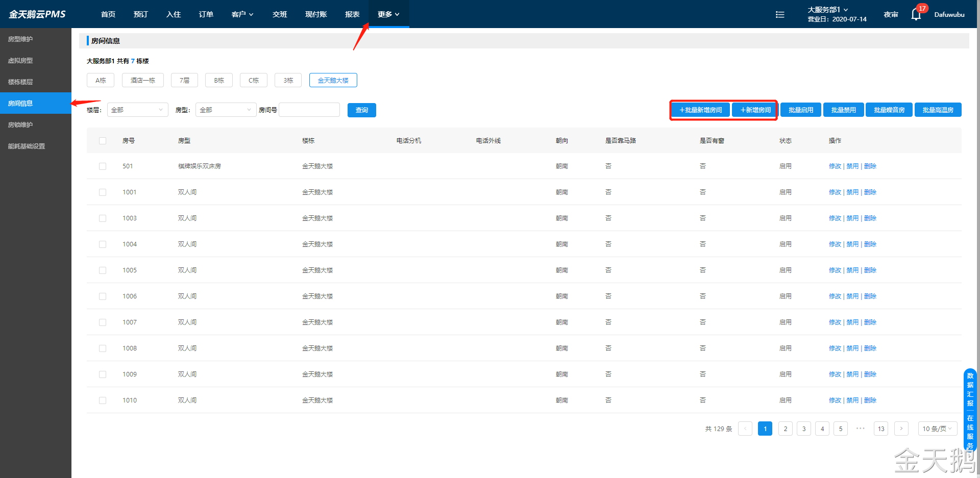Check the box for room 1005
The image size is (980, 478).
pyautogui.click(x=103, y=270)
